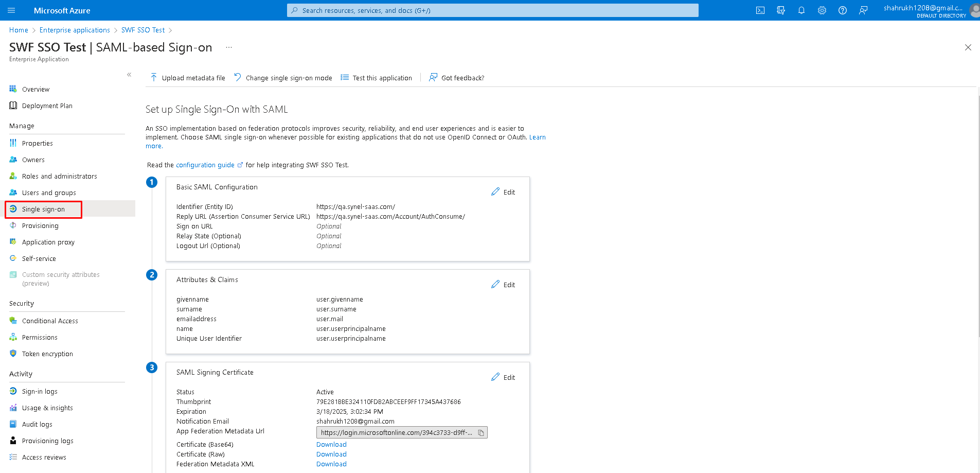Copy the App Federation Metadata Url
The image size is (980, 473).
(481, 433)
